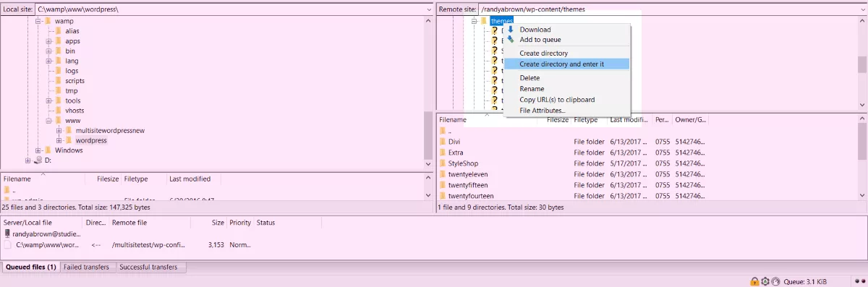Click the multisitewordpressnew folder icon
Viewport: 868px width, 287px height.
(69, 130)
